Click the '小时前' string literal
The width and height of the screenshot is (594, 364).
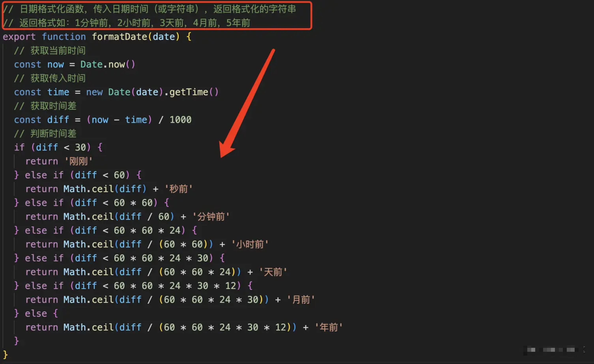(x=250, y=245)
